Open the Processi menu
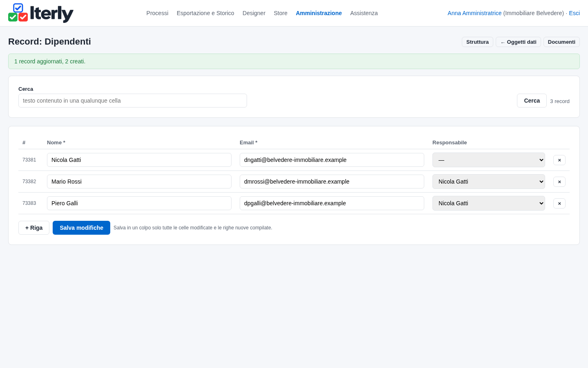This screenshot has height=368, width=588. tap(157, 13)
